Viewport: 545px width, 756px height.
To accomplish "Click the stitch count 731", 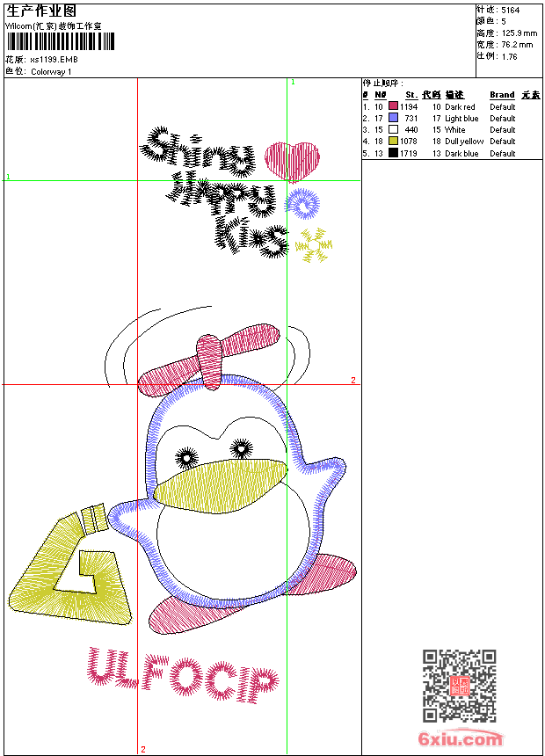I will pos(411,119).
